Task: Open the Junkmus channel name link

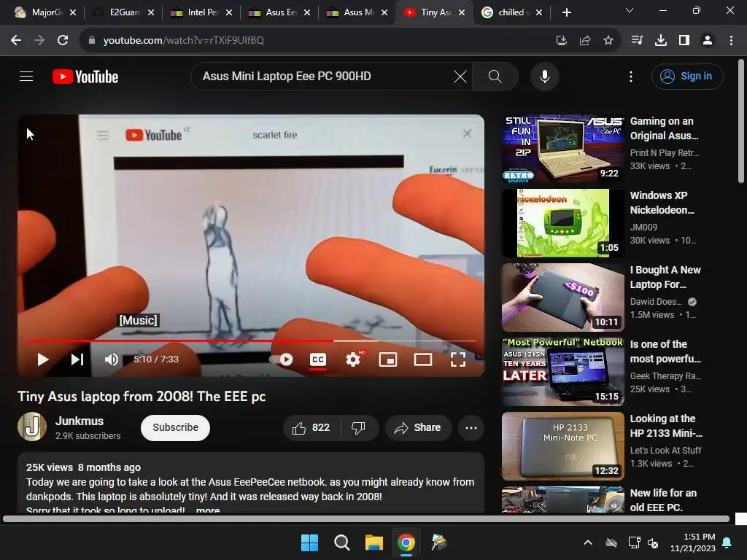Action: (79, 421)
